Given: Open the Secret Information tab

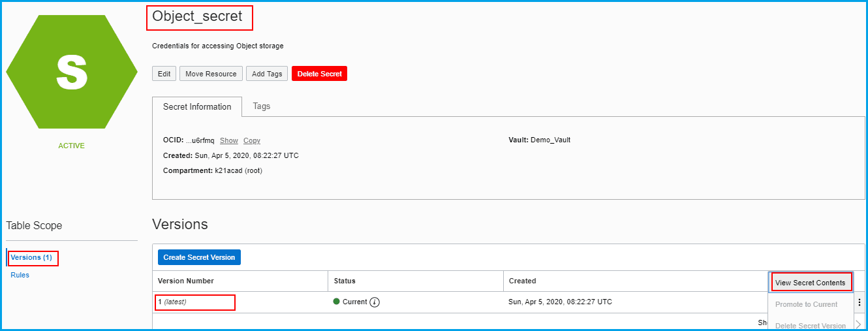Looking at the screenshot, I should [x=197, y=107].
